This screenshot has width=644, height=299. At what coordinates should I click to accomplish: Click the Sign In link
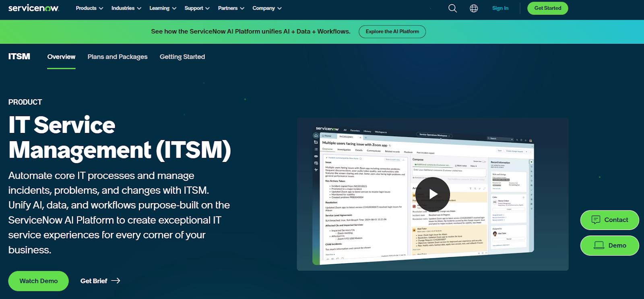500,8
